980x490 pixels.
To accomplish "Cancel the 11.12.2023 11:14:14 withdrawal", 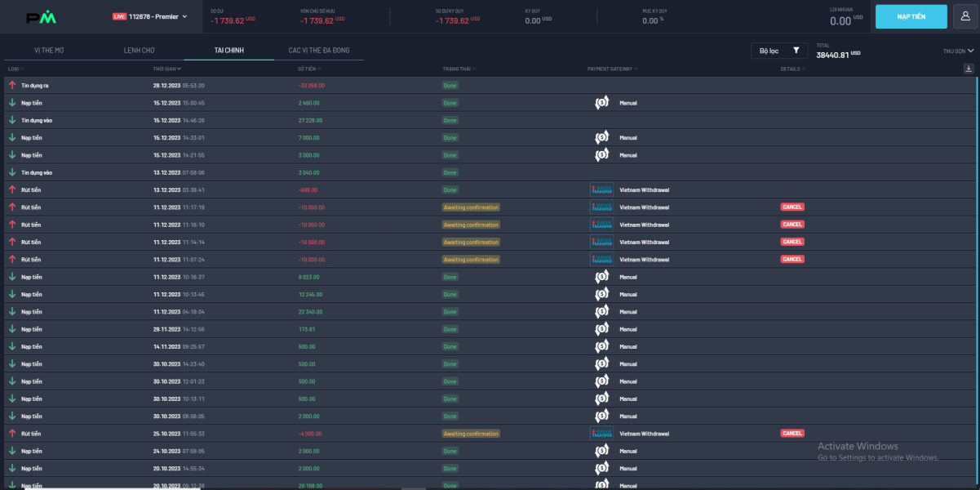I will 792,242.
